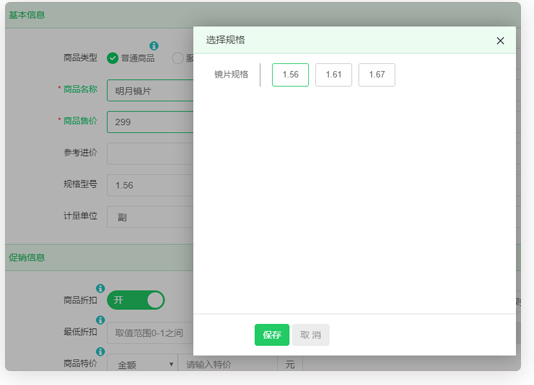Click the 规格型号 field showing 1.56
Image resolution: width=534 pixels, height=385 pixels.
[x=150, y=185]
